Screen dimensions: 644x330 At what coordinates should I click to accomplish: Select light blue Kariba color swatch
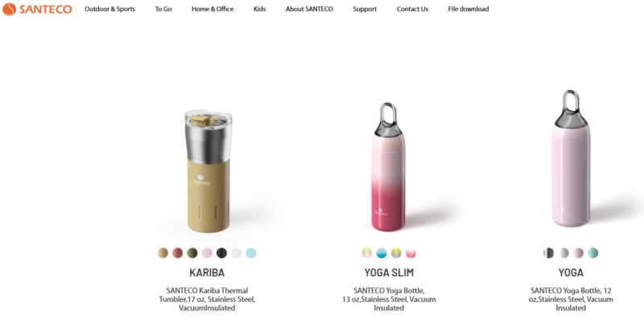[x=251, y=253]
